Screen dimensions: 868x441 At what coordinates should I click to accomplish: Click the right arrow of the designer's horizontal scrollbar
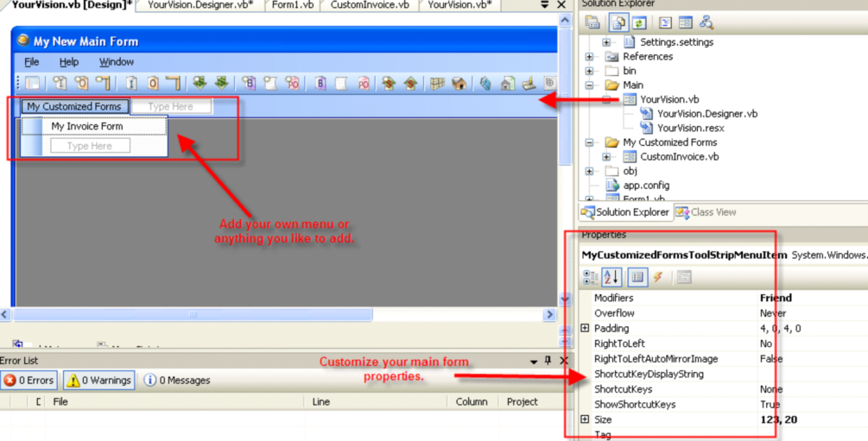(549, 314)
